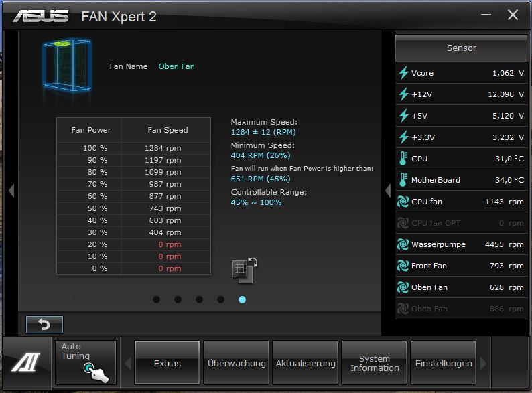Click the CPU 31,0 °C reading
Image resolution: width=532 pixels, height=393 pixels.
tap(509, 159)
